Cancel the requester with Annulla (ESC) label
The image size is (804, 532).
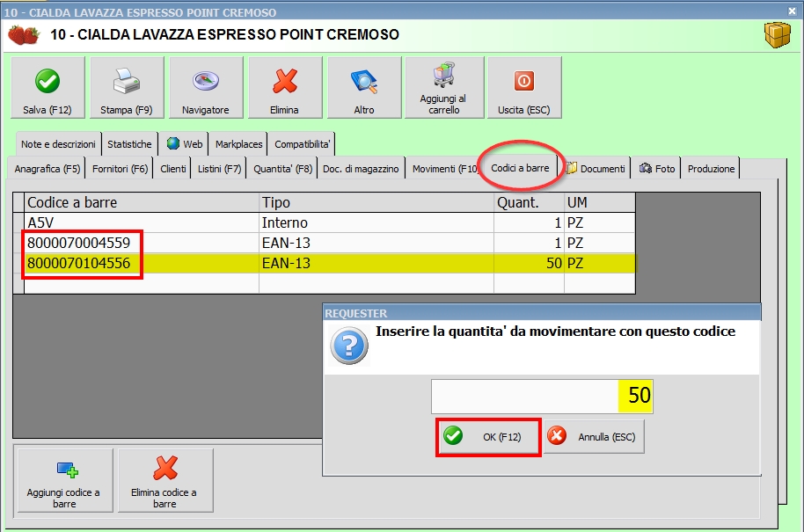click(607, 437)
